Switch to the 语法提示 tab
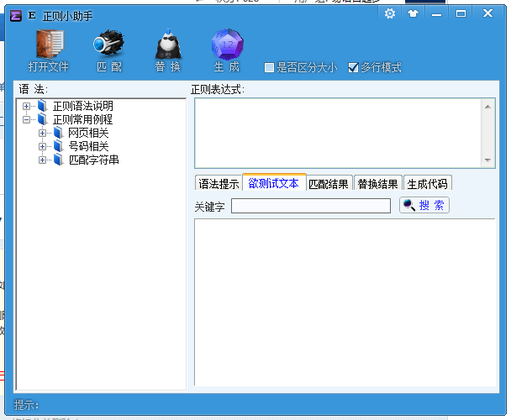The height and width of the screenshot is (420, 511). (x=219, y=184)
